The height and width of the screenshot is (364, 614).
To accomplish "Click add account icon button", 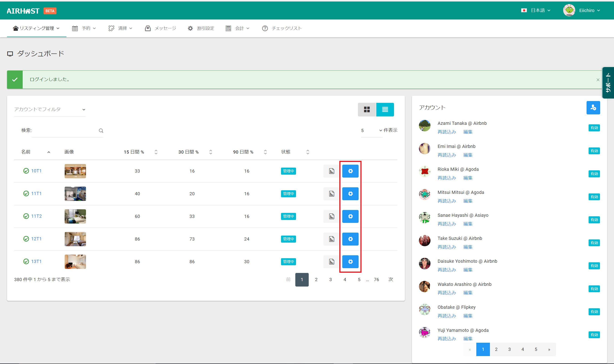I will pos(593,108).
